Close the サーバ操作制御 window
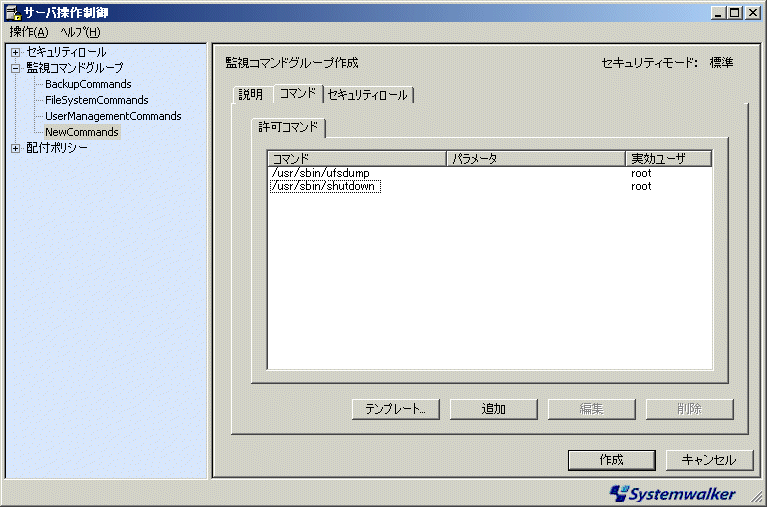The image size is (767, 507). [x=752, y=13]
